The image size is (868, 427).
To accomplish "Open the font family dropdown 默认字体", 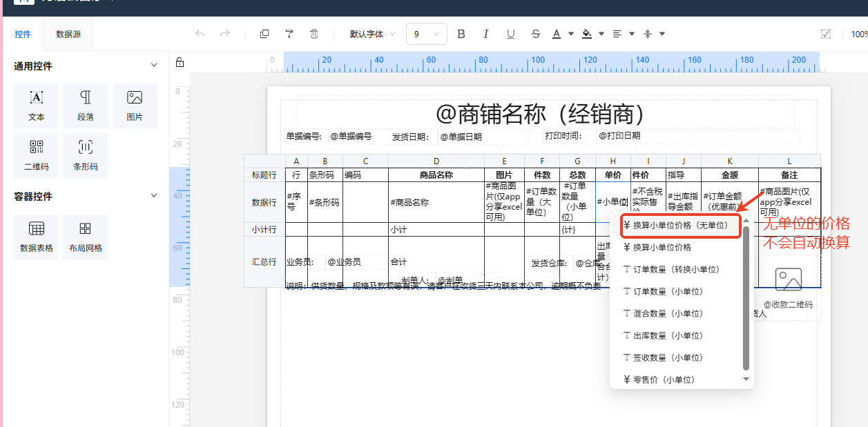I will 372,34.
